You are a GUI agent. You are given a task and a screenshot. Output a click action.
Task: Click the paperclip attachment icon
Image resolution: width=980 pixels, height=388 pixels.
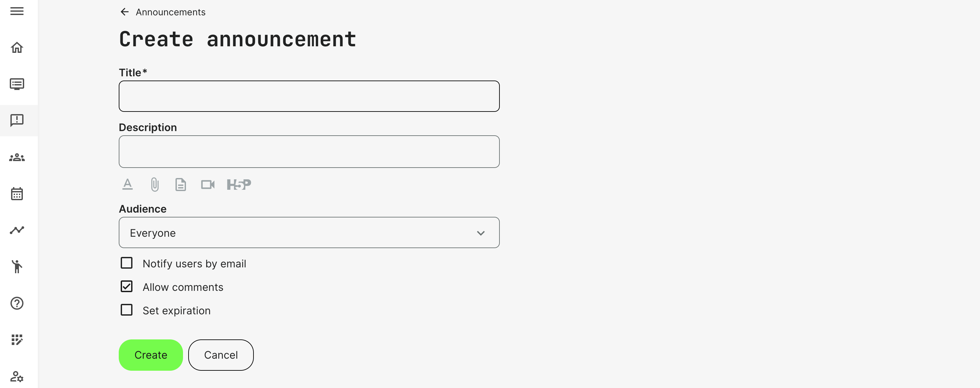(154, 185)
